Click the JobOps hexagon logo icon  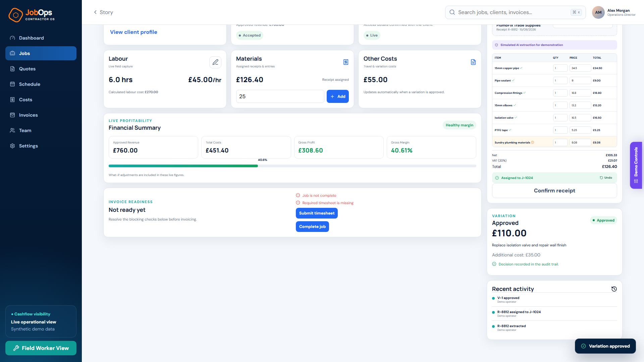15,15
